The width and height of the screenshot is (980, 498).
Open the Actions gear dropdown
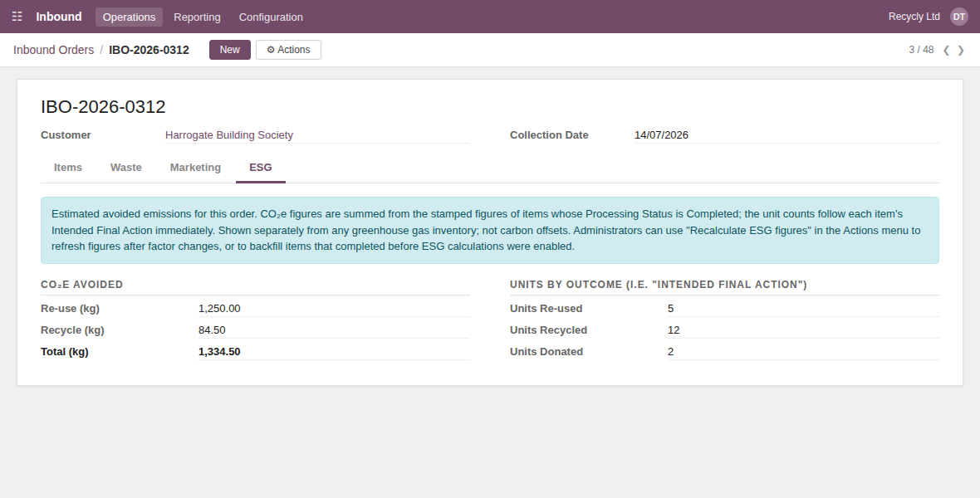coord(288,50)
